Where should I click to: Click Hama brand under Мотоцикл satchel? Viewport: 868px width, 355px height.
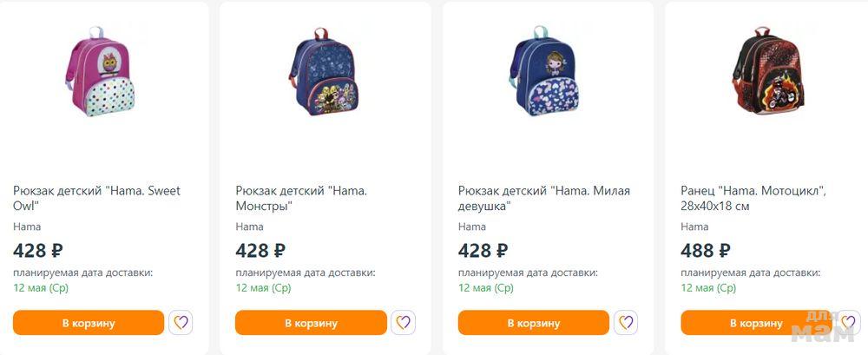[x=694, y=227]
